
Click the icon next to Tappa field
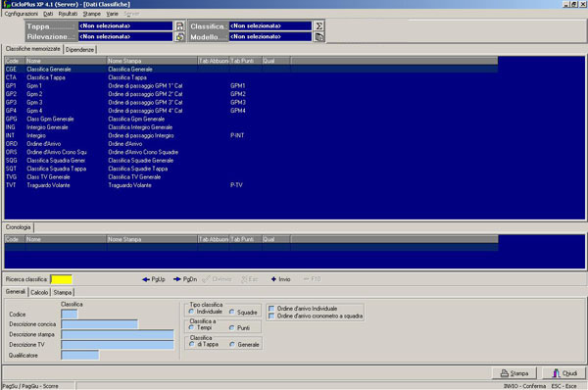tap(180, 25)
